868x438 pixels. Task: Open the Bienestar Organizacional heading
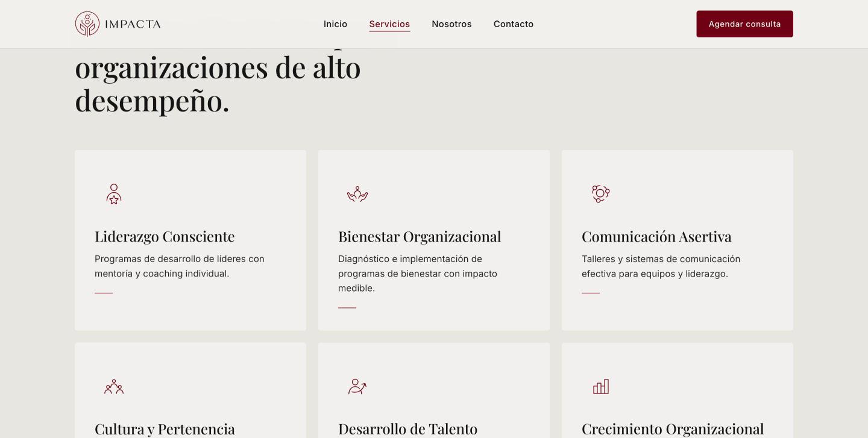click(420, 236)
